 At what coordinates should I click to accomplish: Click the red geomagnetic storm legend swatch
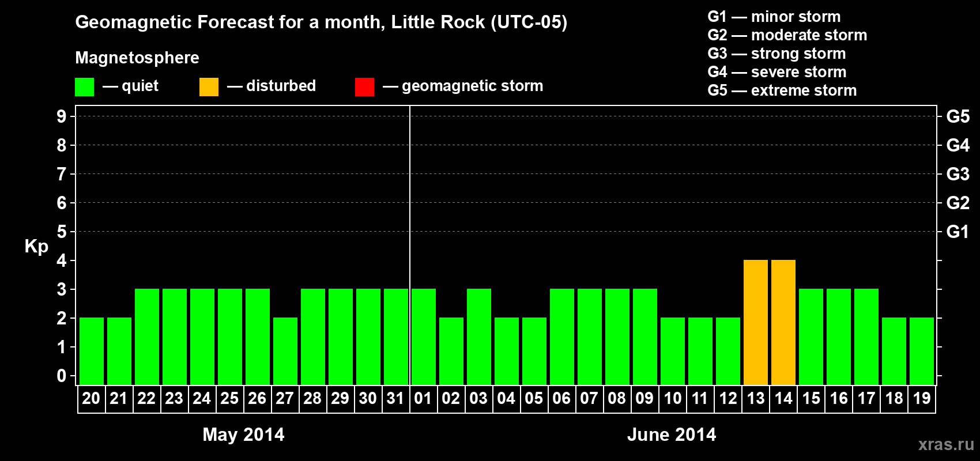364,87
